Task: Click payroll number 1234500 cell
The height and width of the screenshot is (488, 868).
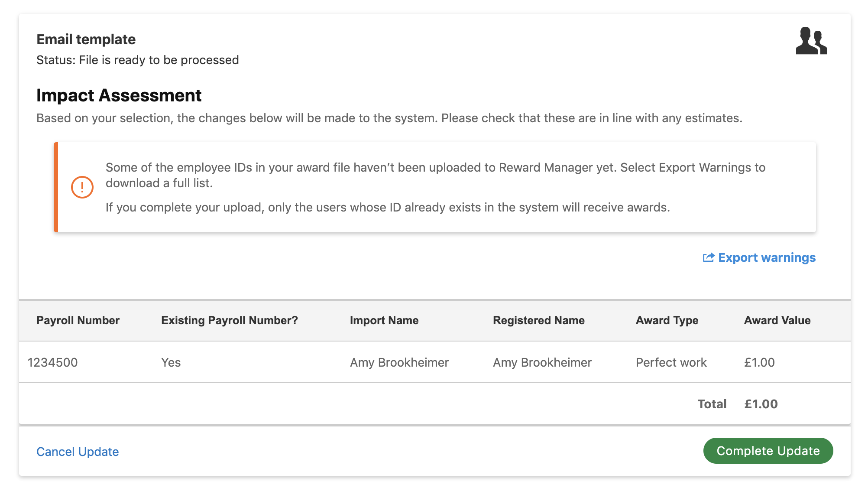Action: point(53,362)
